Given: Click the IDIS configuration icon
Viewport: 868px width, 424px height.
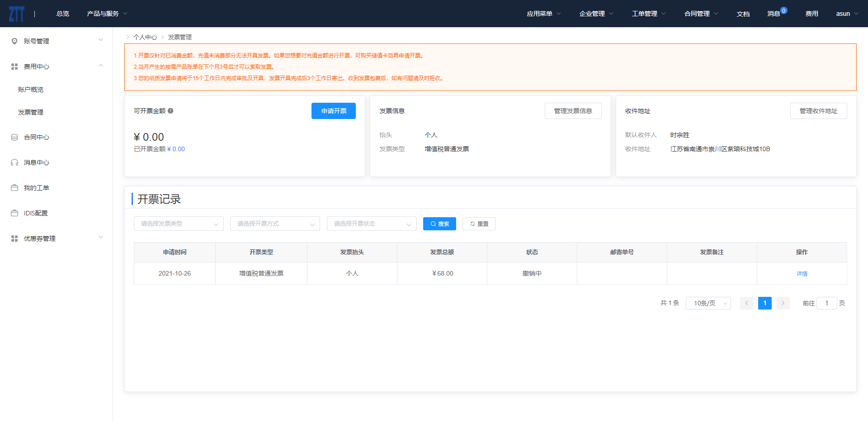Looking at the screenshot, I should click(14, 213).
